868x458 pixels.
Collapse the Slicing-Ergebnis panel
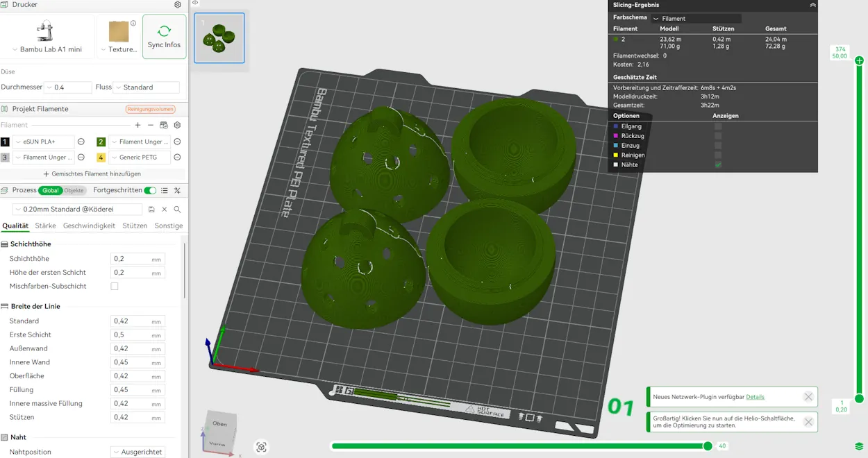tap(813, 5)
